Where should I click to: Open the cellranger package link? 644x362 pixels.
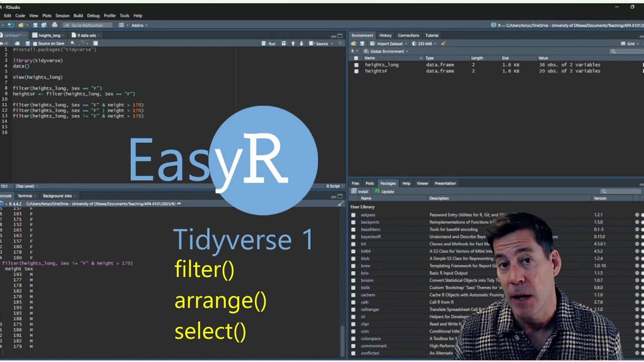(370, 310)
